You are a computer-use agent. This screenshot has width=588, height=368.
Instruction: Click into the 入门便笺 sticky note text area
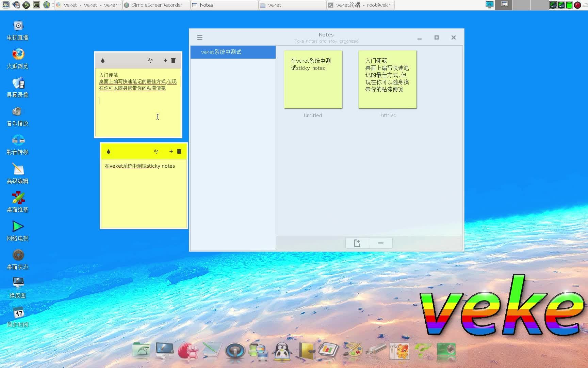138,102
